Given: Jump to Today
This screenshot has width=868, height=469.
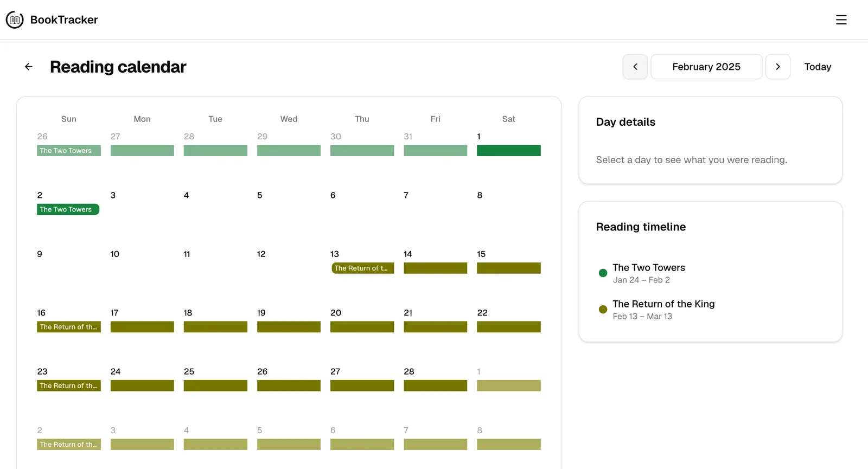Looking at the screenshot, I should pyautogui.click(x=818, y=67).
